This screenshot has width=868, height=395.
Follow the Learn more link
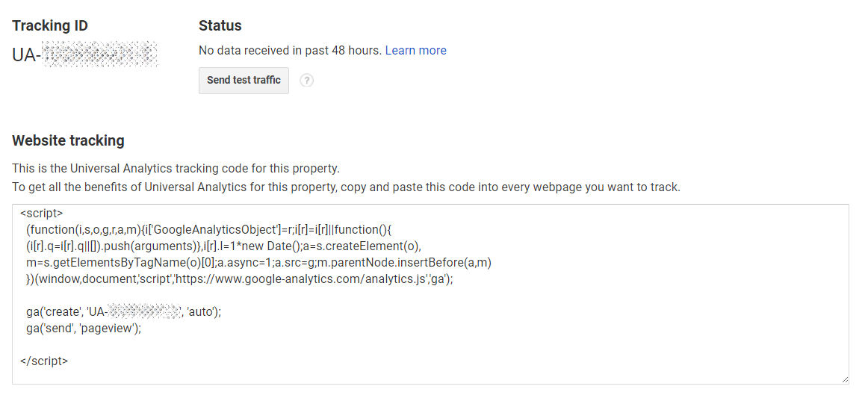(416, 50)
